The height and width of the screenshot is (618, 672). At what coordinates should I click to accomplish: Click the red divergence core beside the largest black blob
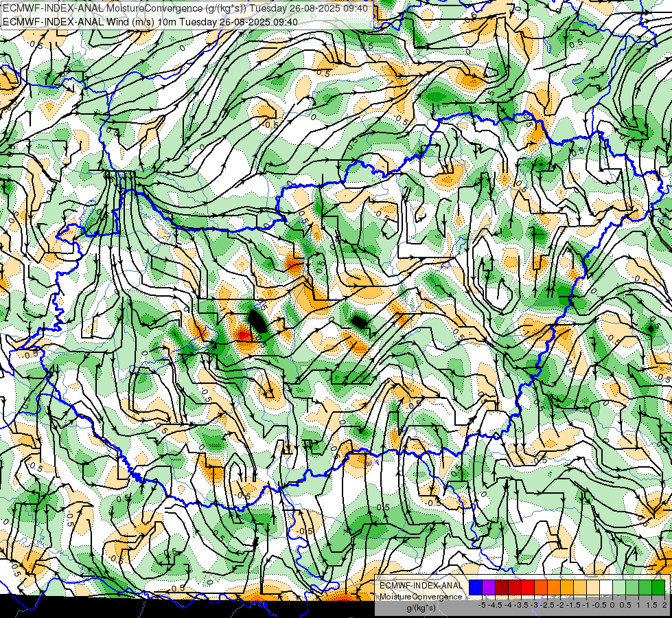click(x=243, y=334)
